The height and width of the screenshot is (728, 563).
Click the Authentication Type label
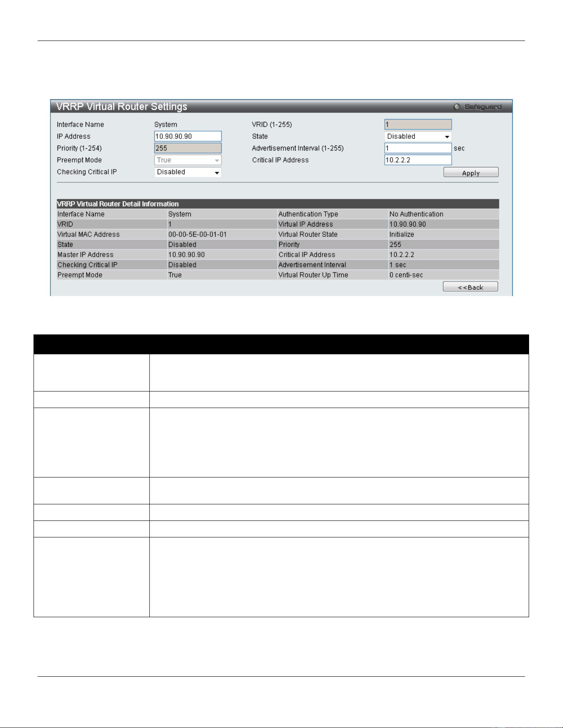(308, 214)
